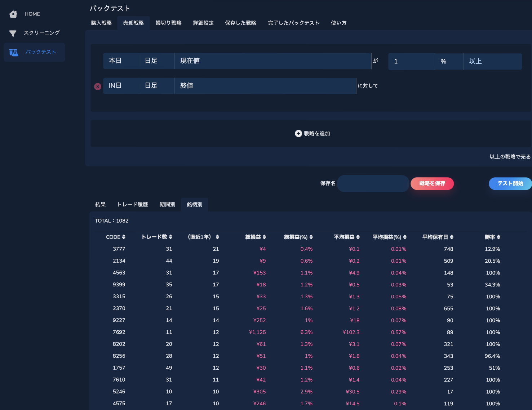532x410 pixels.
Task: Remove the IN日 condition row with X icon
Action: [x=98, y=86]
